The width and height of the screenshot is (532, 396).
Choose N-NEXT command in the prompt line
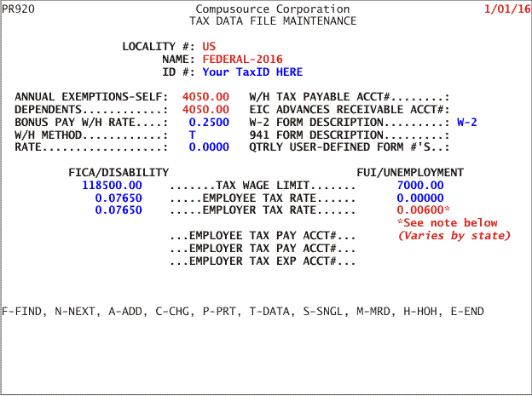coord(75,312)
